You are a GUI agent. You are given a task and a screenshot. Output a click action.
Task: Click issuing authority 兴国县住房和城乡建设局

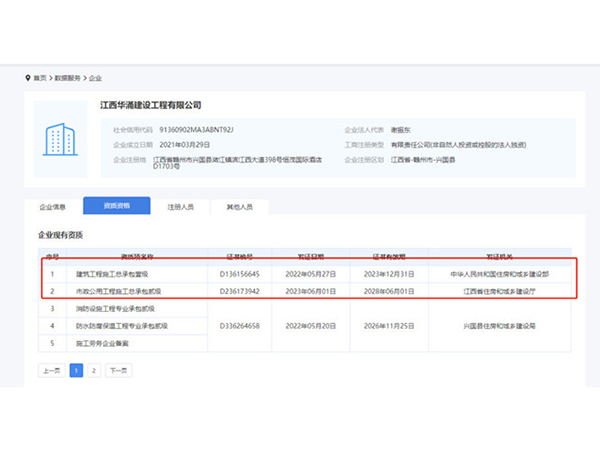tap(500, 326)
